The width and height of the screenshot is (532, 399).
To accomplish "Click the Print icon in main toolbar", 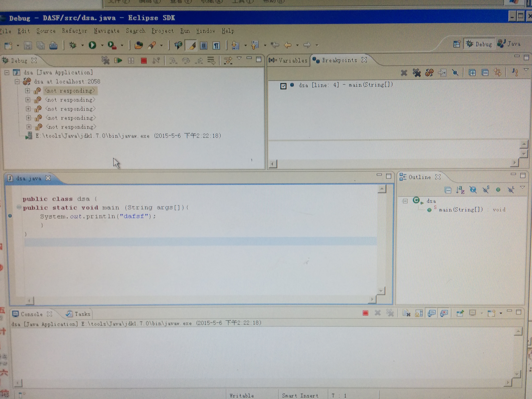I will click(53, 45).
